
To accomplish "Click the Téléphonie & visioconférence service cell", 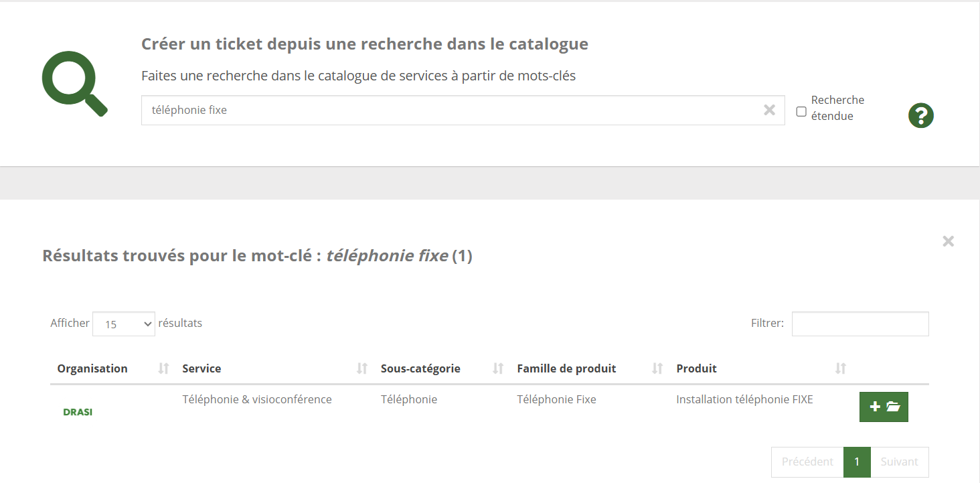I will [257, 399].
